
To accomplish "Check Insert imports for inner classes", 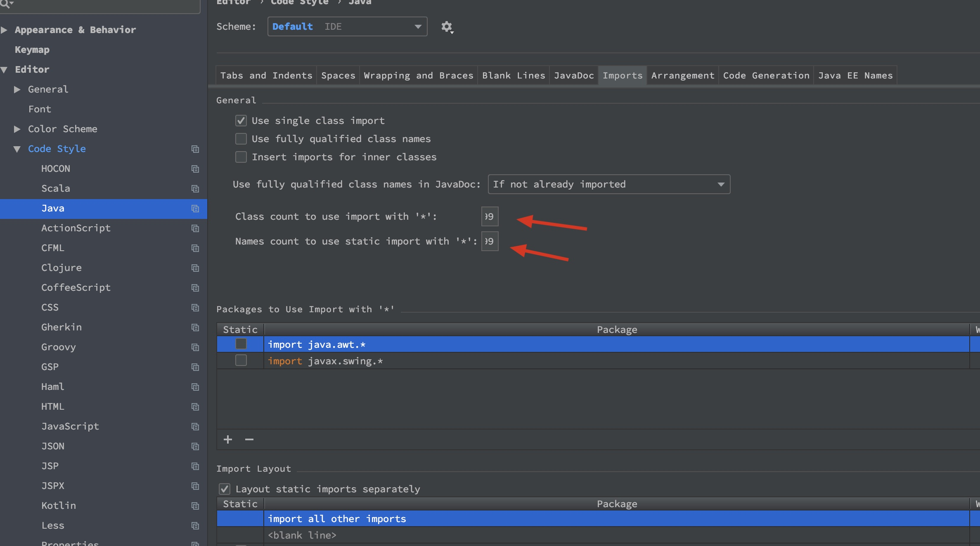I will tap(241, 157).
